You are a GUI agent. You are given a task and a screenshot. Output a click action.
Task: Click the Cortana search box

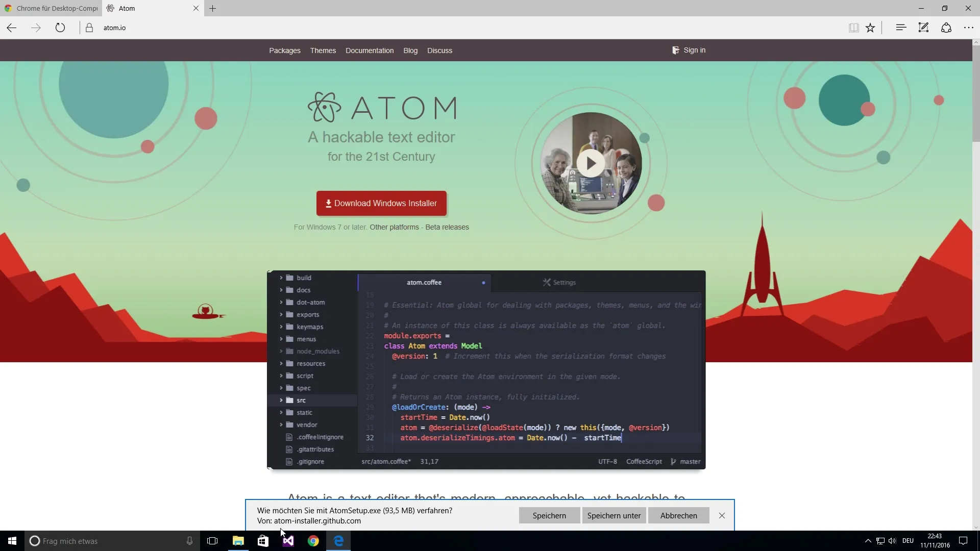(x=112, y=541)
